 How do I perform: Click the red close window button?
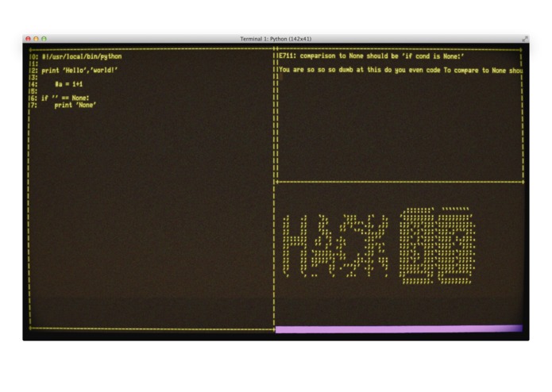(28, 39)
